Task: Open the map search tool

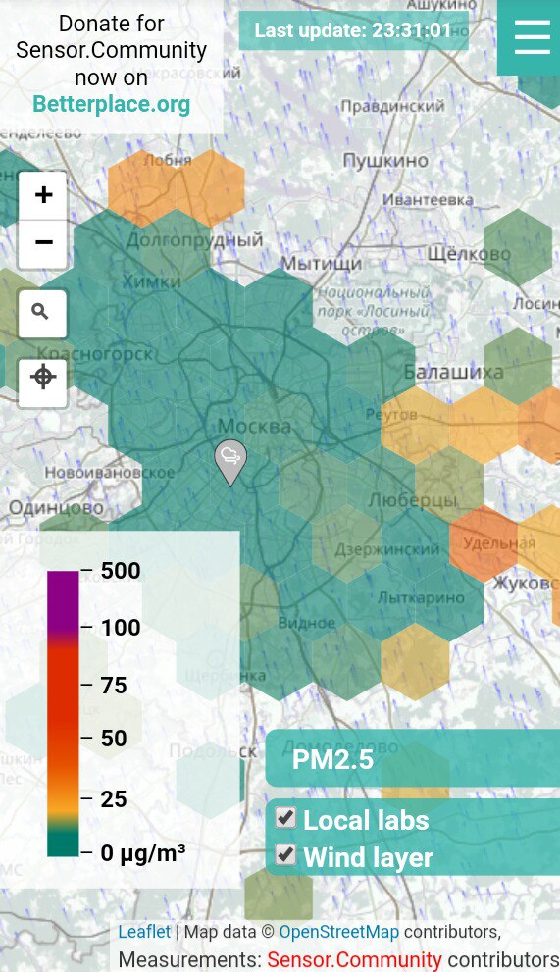Action: (43, 314)
